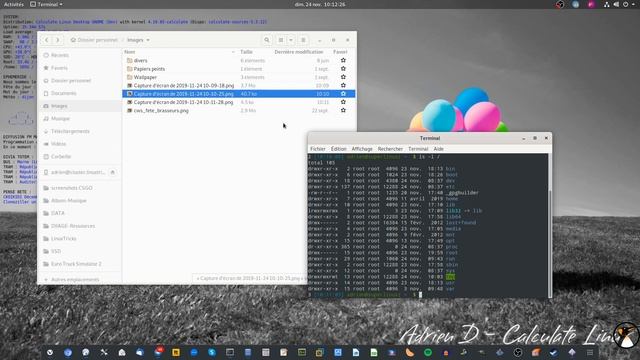Screen dimensions: 640x360
Task: Open Terminal Rechercher menu
Action: tap(390, 149)
